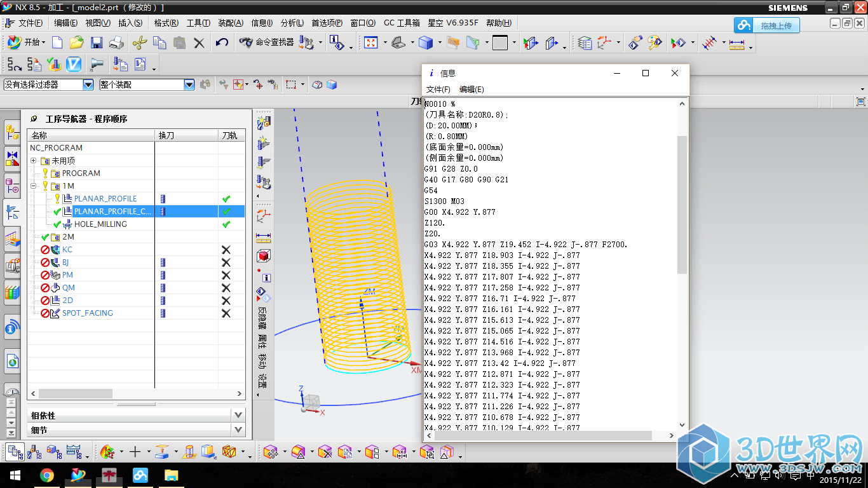Click the Delete Face purple cube icon
This screenshot has height=488, width=868.
(x=325, y=452)
